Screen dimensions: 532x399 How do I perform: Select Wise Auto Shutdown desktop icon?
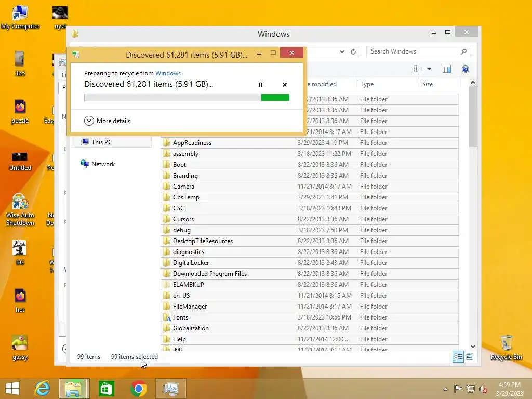coord(20,209)
